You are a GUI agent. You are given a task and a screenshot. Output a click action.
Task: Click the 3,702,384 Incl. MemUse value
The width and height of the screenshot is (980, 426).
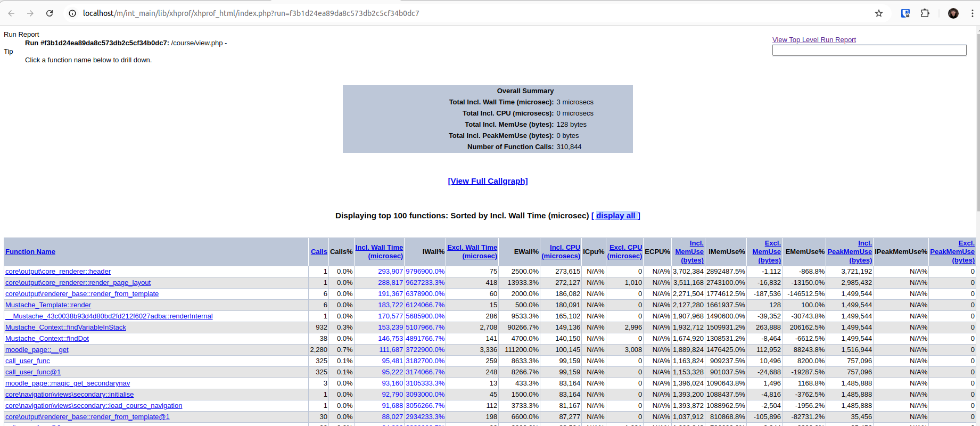pos(688,272)
